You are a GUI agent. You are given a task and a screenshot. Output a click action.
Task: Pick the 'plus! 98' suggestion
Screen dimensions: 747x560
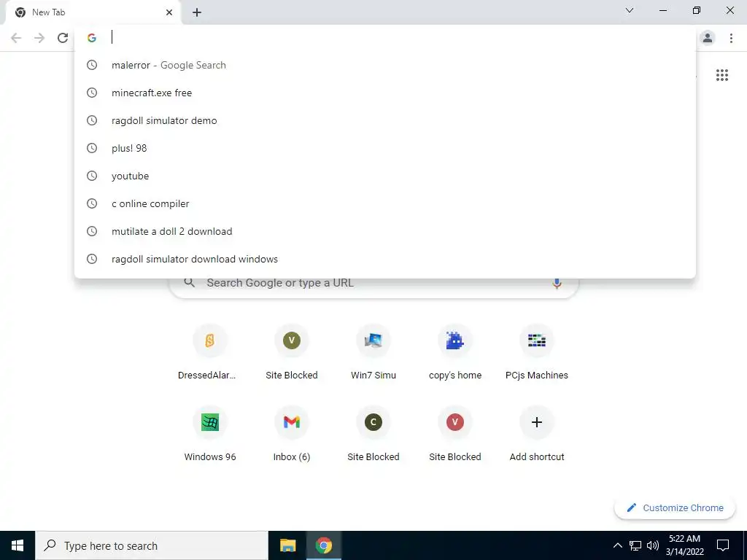click(385, 148)
